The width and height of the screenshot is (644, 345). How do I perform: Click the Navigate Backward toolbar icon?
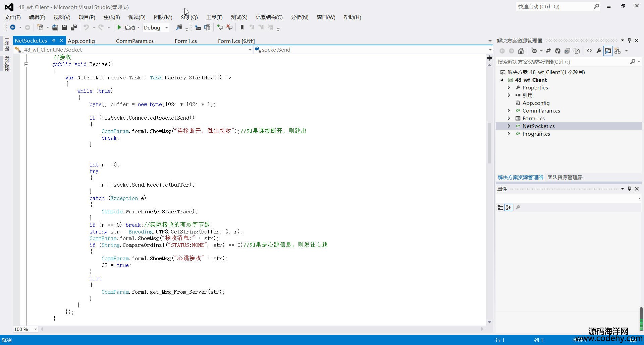(x=13, y=27)
